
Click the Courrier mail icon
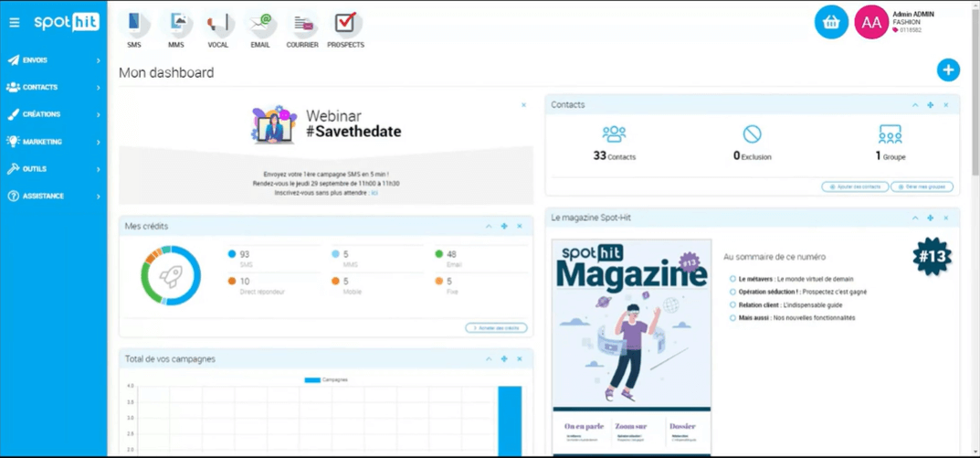(x=302, y=24)
